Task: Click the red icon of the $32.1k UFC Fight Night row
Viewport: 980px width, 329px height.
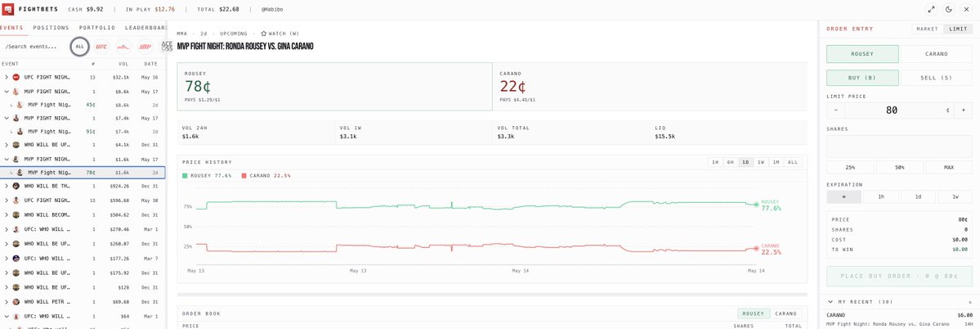Action: [16, 77]
